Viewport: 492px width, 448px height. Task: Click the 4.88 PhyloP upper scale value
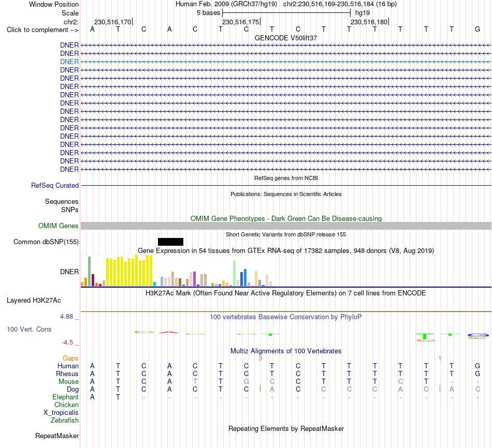pos(66,316)
